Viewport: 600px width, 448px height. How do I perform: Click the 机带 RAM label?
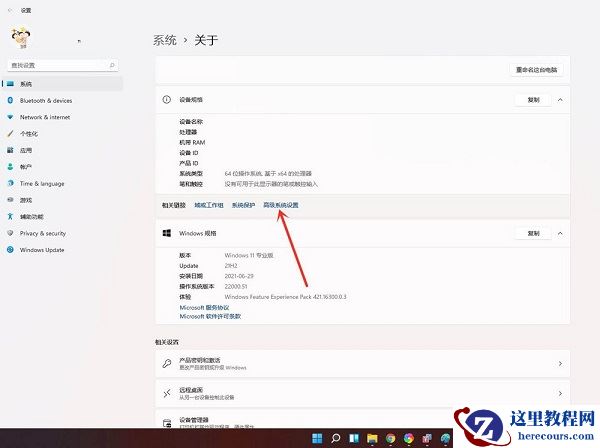tap(192, 142)
